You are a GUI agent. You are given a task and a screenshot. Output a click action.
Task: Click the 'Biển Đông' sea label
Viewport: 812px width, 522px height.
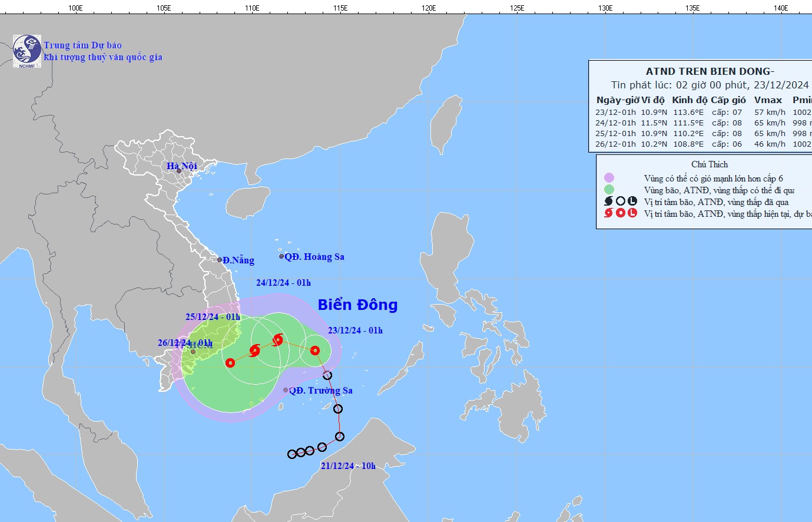coord(357,305)
